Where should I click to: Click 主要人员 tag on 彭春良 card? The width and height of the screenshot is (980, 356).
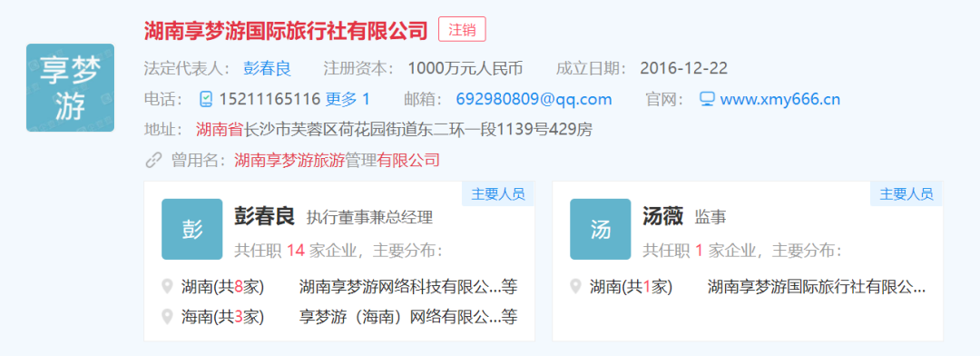pos(498,194)
